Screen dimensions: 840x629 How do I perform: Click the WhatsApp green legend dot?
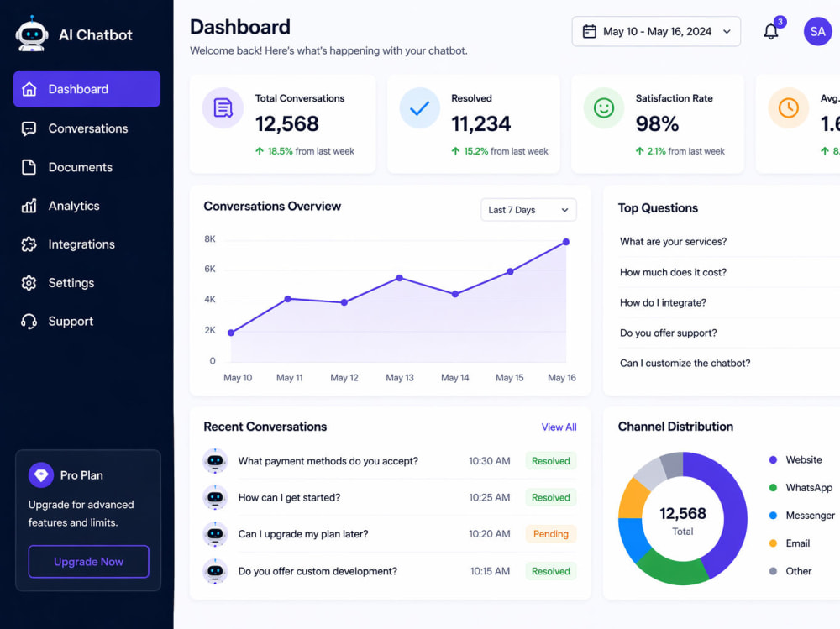coord(773,488)
